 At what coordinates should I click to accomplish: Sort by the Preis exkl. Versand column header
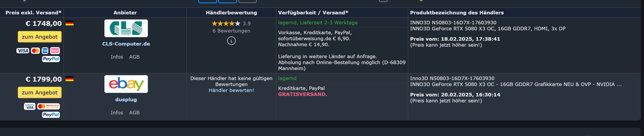[33, 12]
